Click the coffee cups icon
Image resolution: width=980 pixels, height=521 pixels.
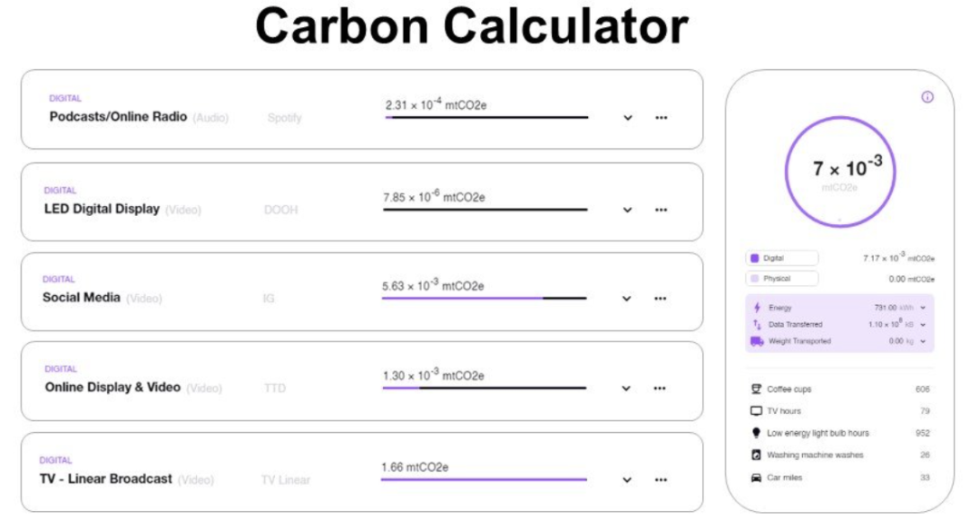756,389
